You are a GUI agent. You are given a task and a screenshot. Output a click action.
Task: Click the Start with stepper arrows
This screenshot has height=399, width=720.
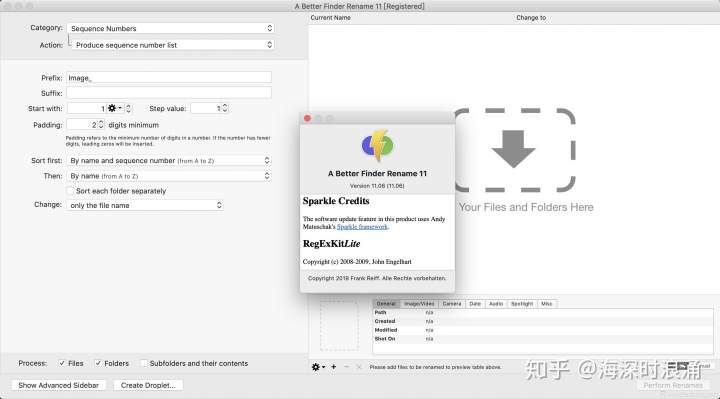129,108
